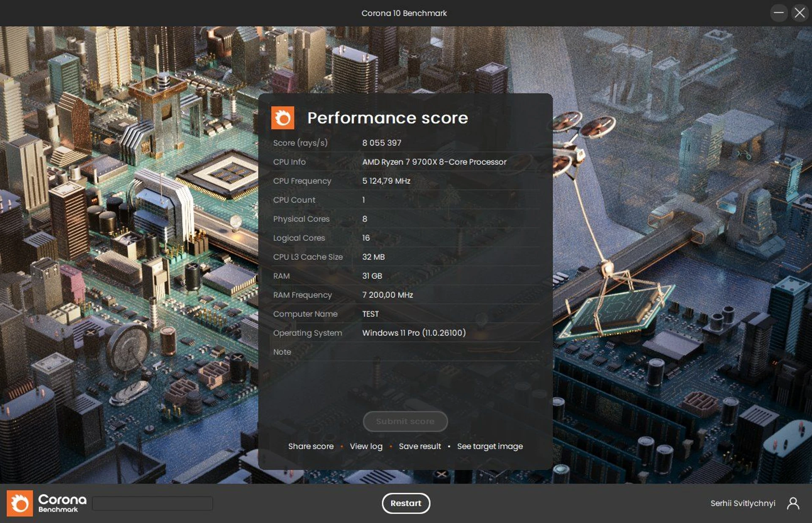Screen dimensions: 812x523
Task: Click the Performance score heading
Action: (x=387, y=118)
